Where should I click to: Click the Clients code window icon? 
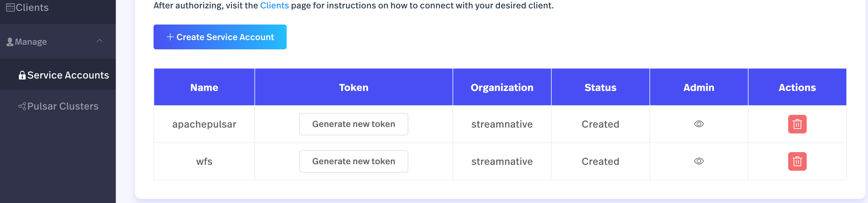tap(11, 7)
